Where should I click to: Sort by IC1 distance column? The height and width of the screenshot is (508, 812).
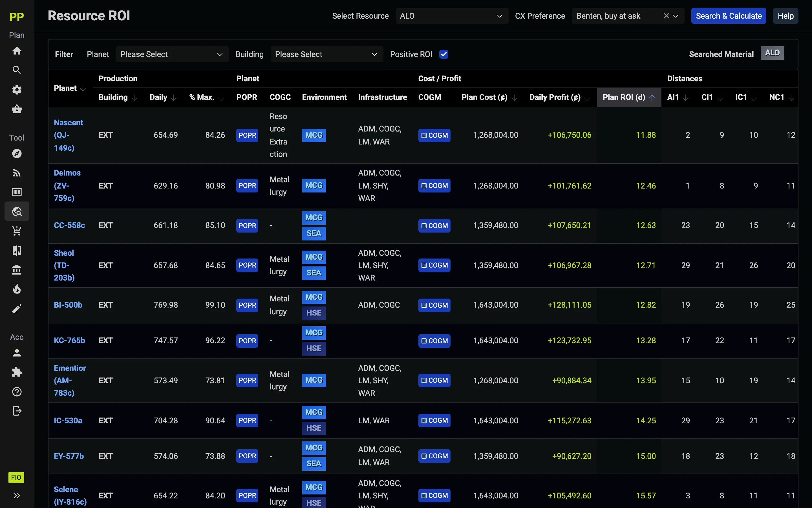point(754,97)
